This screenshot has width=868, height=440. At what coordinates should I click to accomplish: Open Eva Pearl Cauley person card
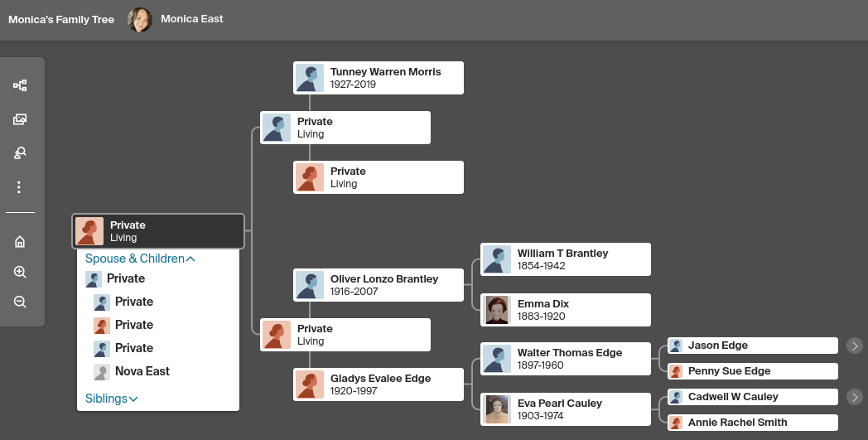pyautogui.click(x=565, y=409)
